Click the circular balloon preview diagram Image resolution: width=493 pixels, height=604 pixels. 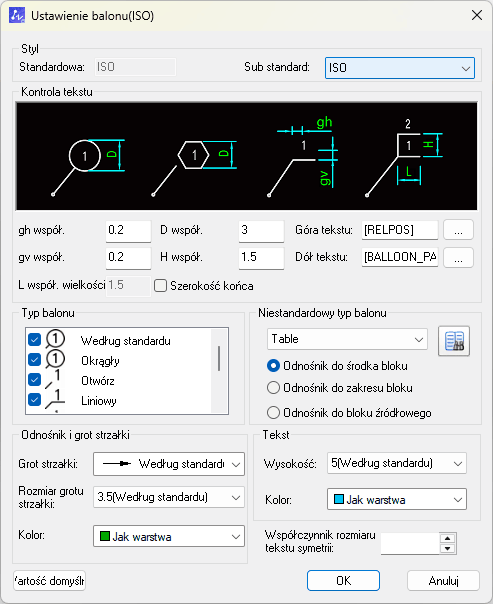pos(89,167)
